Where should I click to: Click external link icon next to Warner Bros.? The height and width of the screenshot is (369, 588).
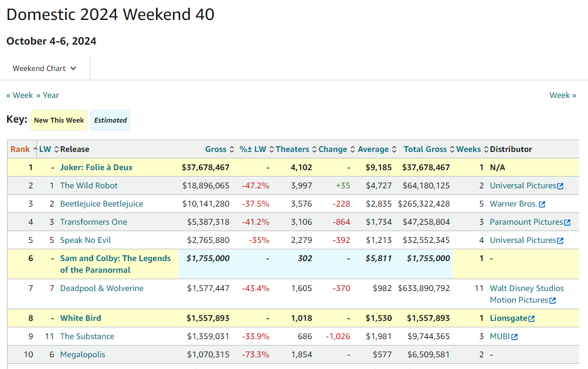pos(542,204)
